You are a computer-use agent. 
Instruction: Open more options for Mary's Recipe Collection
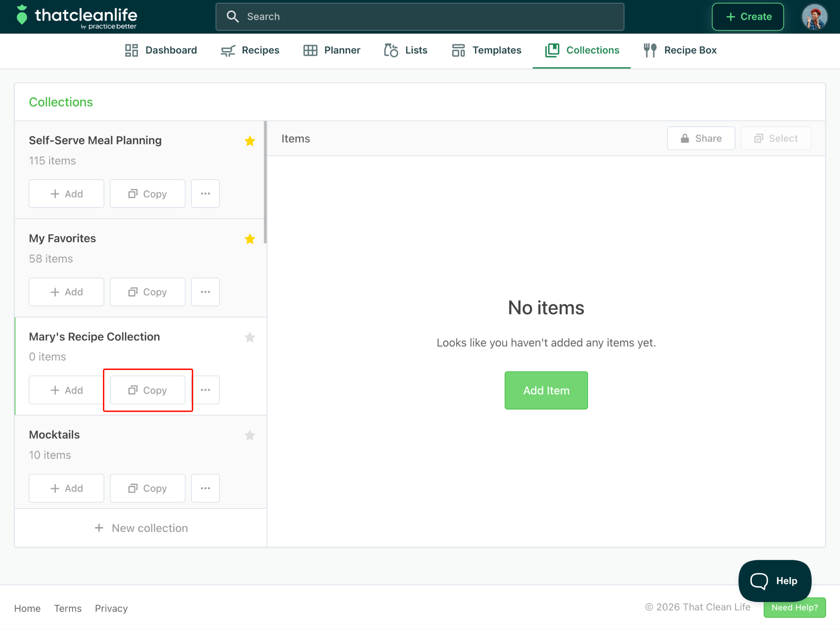coord(205,390)
